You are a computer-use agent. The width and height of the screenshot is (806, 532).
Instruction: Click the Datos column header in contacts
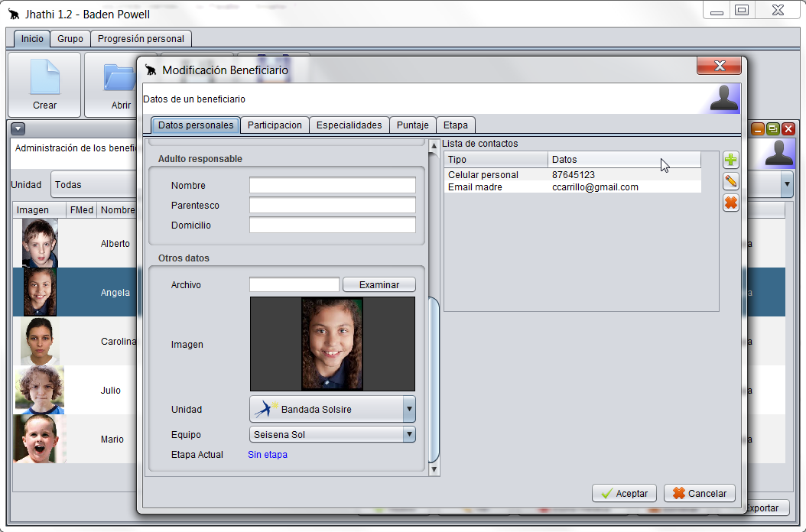pyautogui.click(x=624, y=159)
